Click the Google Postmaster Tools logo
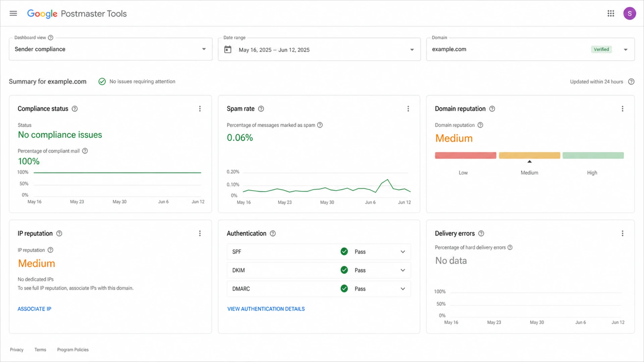644x362 pixels. click(77, 13)
